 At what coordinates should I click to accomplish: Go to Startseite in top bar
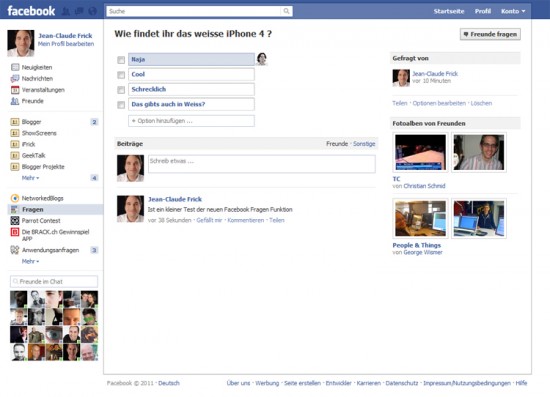tap(449, 11)
